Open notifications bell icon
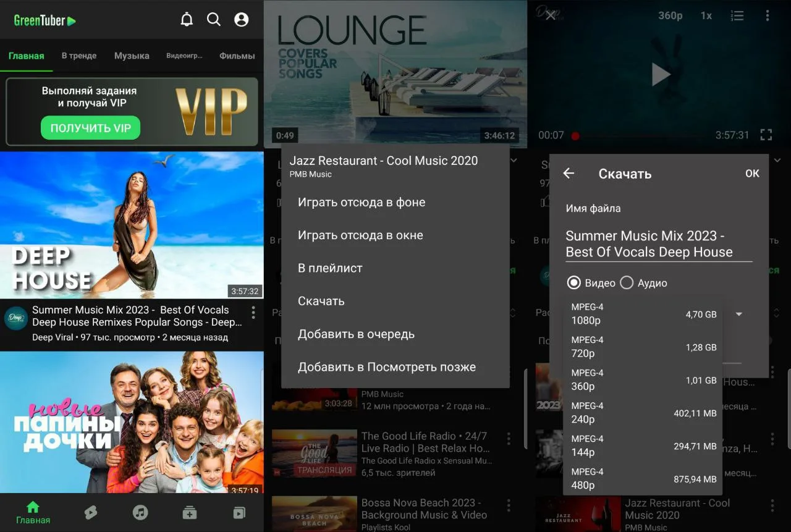The width and height of the screenshot is (791, 532). 187,20
